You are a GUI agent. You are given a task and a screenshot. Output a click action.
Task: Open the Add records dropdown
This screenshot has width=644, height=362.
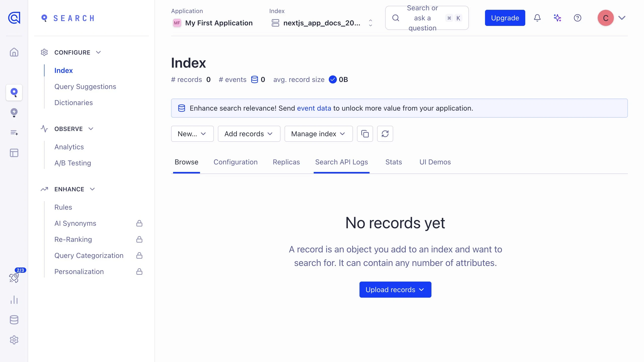click(249, 134)
